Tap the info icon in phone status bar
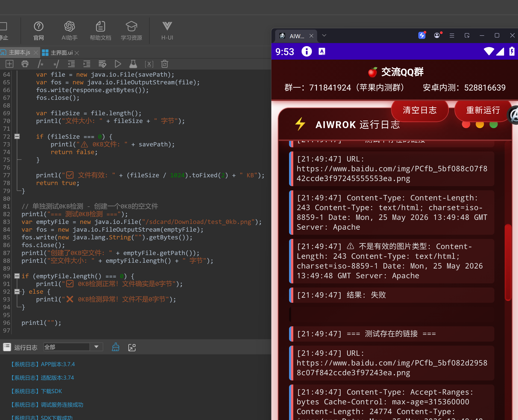This screenshot has width=518, height=420. (x=307, y=51)
